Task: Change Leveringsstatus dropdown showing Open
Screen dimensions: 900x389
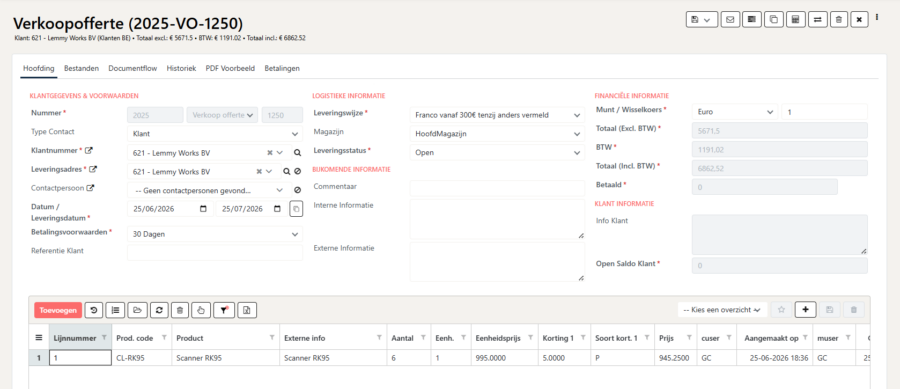Action: pyautogui.click(x=497, y=153)
